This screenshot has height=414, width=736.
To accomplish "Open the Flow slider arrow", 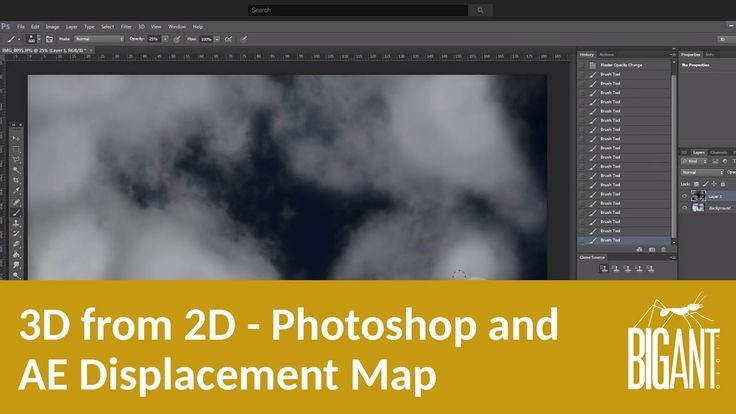I will (x=217, y=39).
